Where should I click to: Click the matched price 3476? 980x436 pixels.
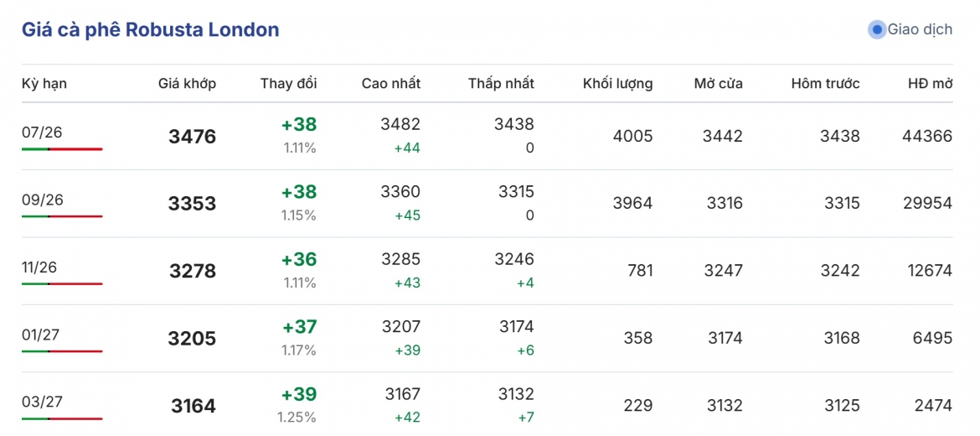pos(192,137)
